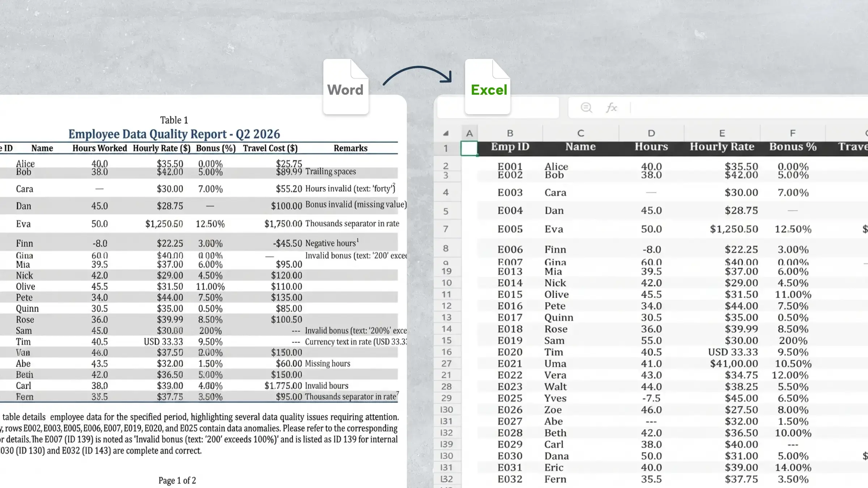Click cell '55.0' hours for Sam in Excel
The image size is (868, 488).
pyautogui.click(x=651, y=341)
